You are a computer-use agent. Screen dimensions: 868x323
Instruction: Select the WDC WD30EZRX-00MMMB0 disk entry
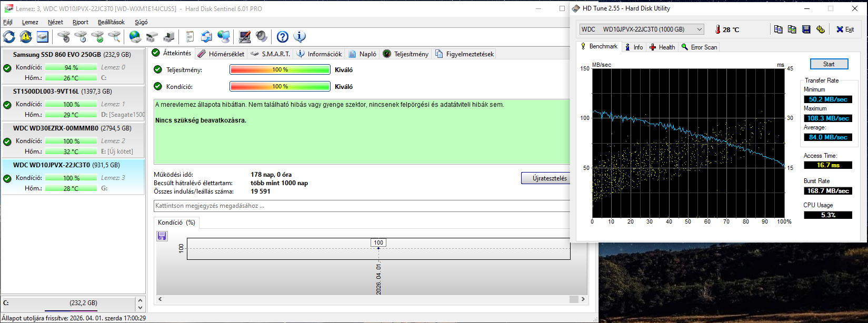73,139
